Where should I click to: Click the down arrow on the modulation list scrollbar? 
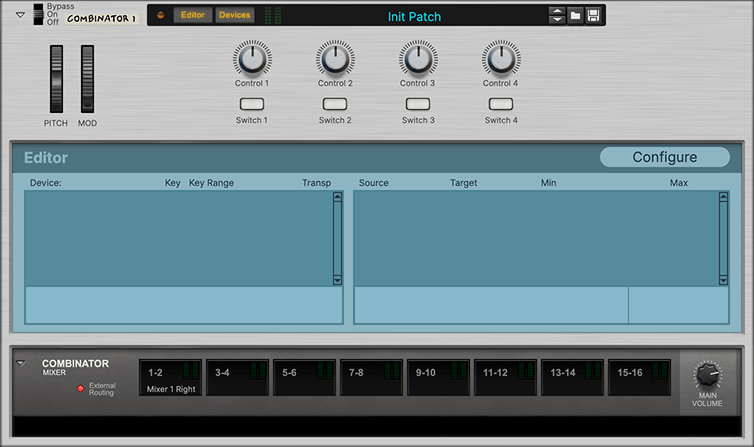(x=723, y=280)
